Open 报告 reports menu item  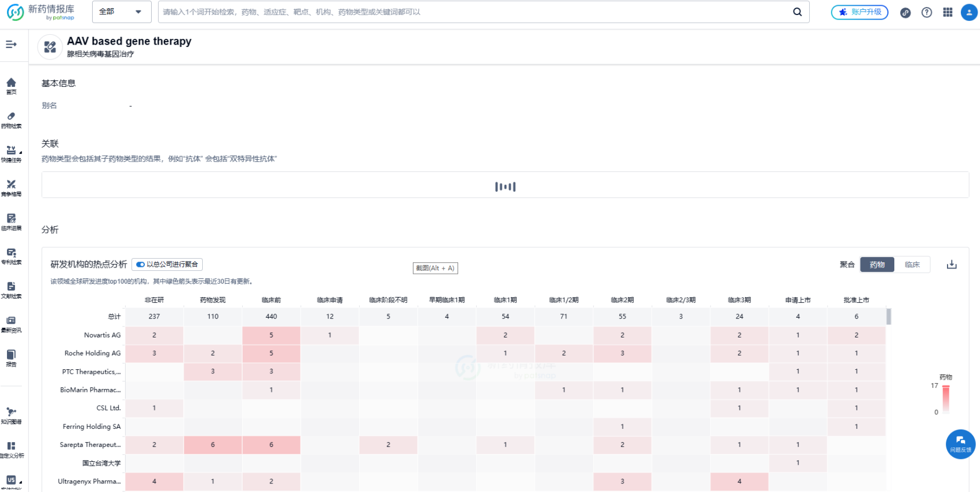coord(11,357)
